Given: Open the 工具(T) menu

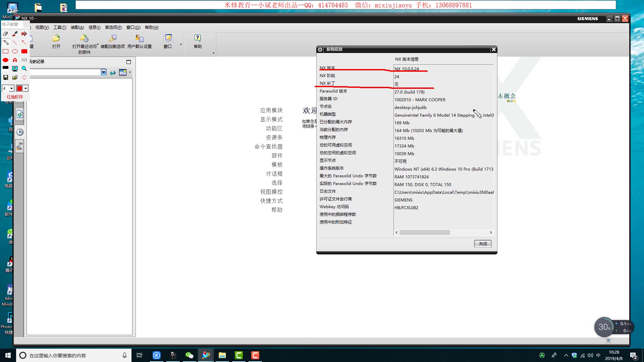Looking at the screenshot, I should click(59, 27).
